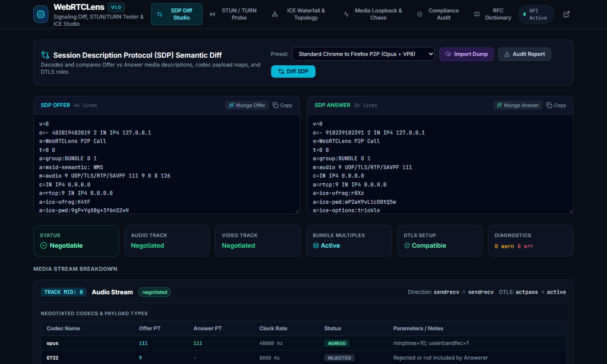
Task: Click the REJECTED status badge
Action: coord(339,358)
